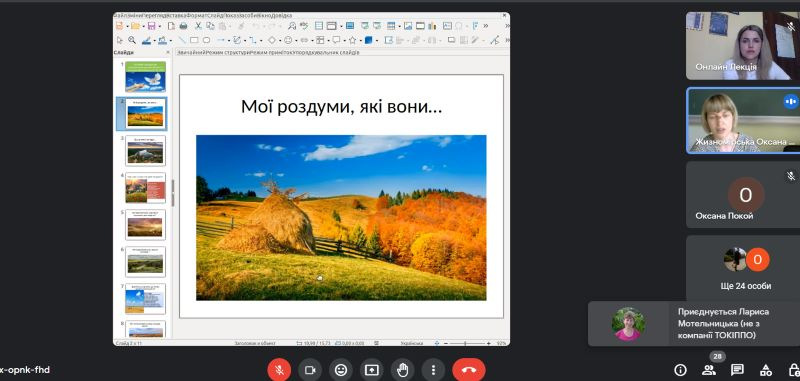Select the Callouts speech bubble tool
The image size is (800, 381).
point(336,40)
